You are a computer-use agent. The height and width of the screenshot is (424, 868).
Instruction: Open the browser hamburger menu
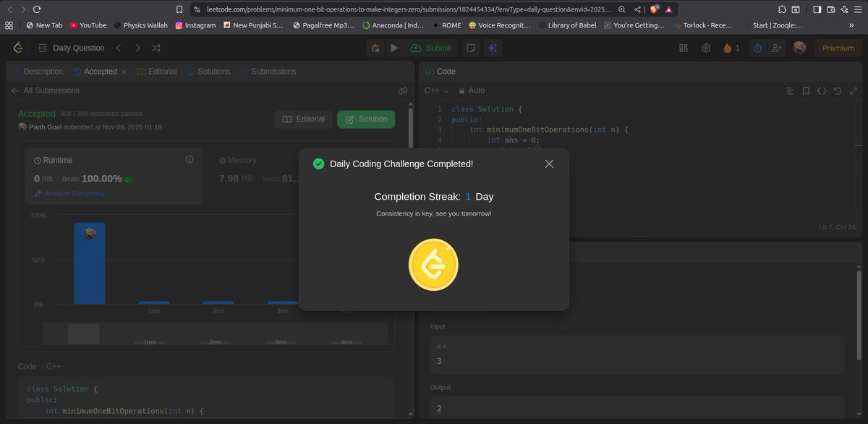[x=859, y=9]
